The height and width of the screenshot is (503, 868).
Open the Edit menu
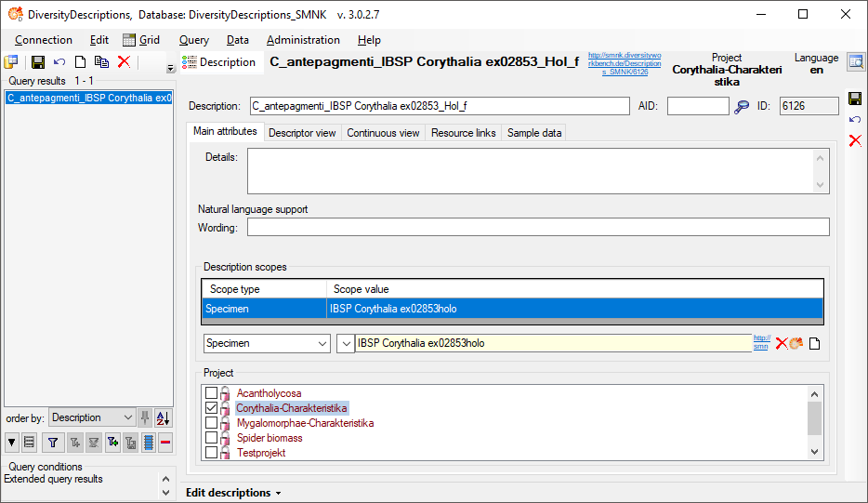[99, 40]
